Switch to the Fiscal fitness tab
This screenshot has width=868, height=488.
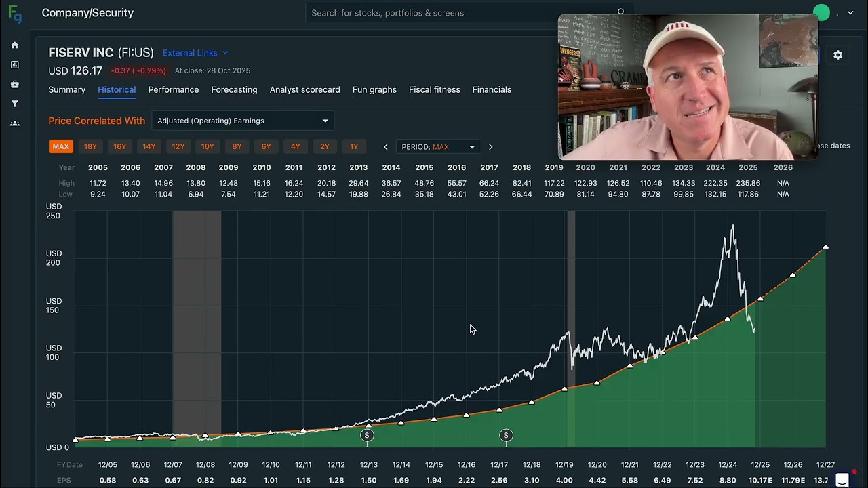tap(435, 90)
